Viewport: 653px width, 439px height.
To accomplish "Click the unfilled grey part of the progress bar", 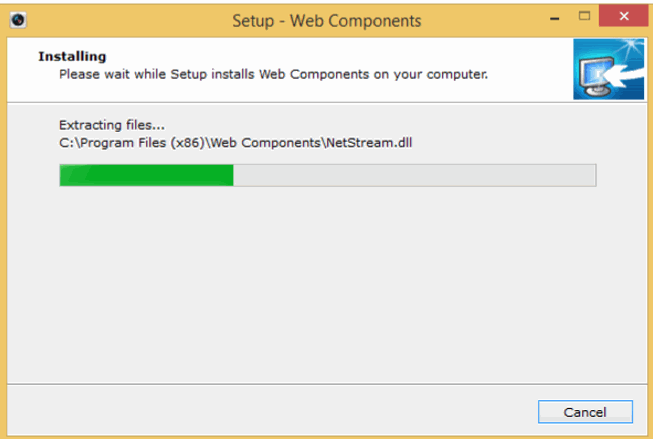I will pyautogui.click(x=414, y=175).
